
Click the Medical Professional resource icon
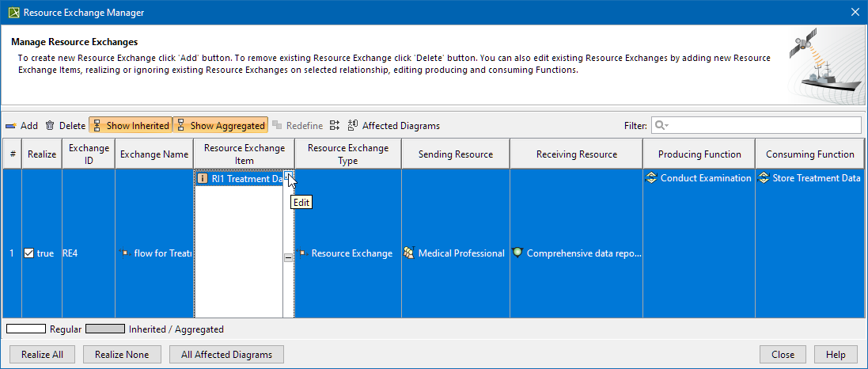(408, 253)
